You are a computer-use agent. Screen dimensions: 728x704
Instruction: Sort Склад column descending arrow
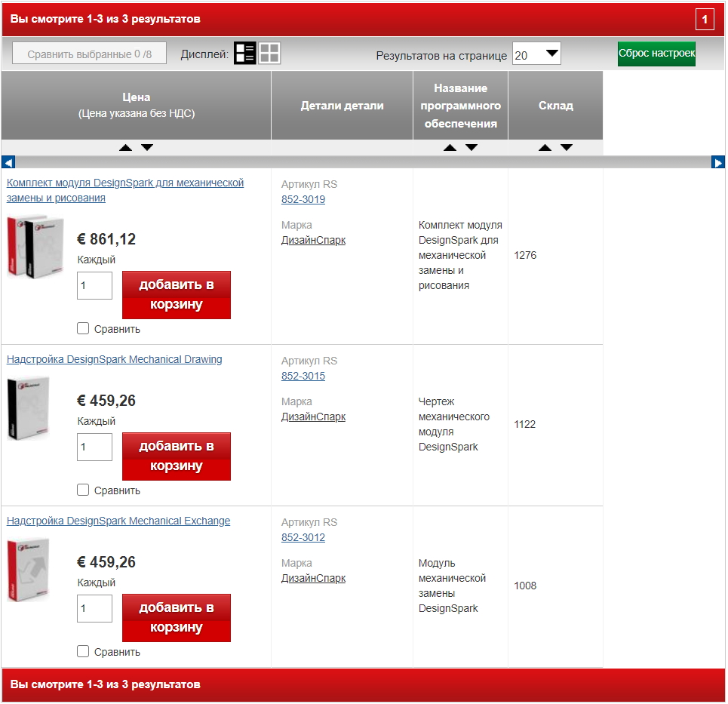tap(567, 148)
